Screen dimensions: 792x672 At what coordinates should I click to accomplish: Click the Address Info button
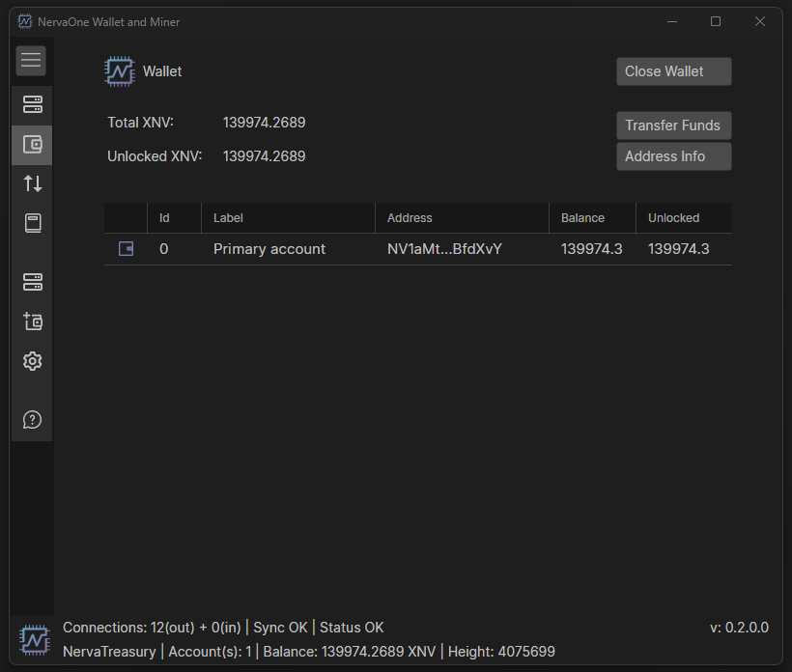click(x=673, y=156)
